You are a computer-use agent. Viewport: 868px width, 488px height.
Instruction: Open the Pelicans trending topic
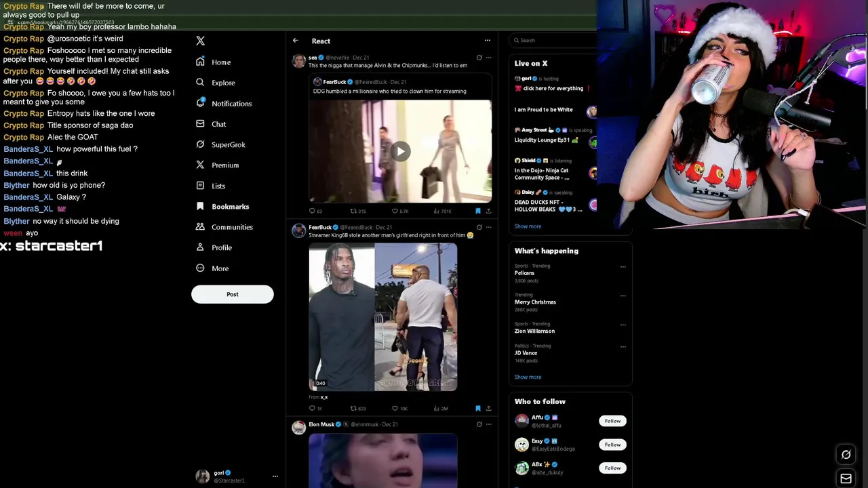pyautogui.click(x=524, y=273)
